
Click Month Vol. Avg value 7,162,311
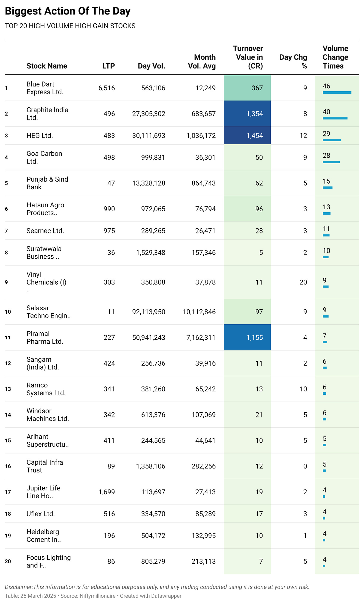201,338
